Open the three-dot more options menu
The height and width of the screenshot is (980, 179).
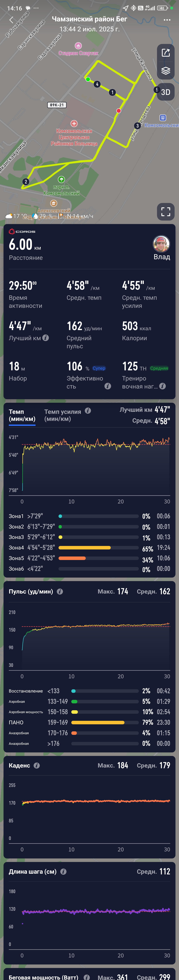[x=167, y=20]
